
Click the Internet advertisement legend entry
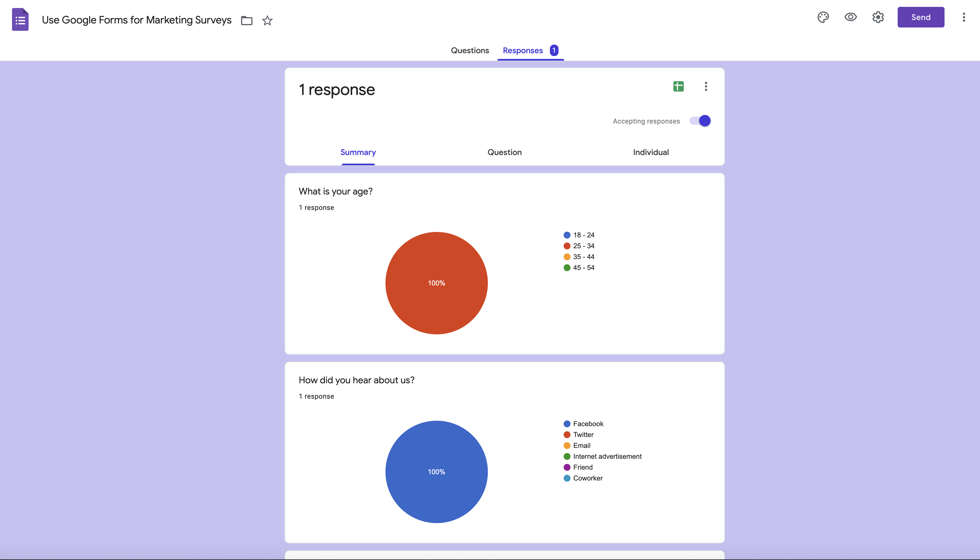point(607,456)
